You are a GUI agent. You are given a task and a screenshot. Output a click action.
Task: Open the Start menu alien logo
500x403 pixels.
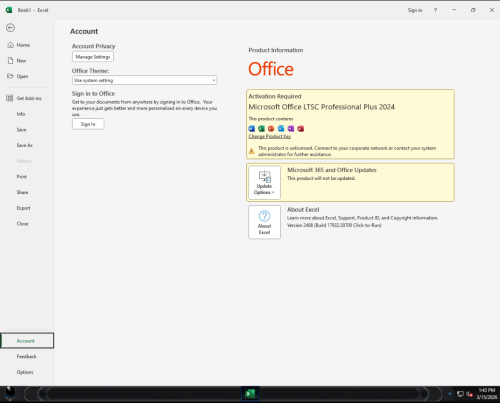tap(10, 394)
